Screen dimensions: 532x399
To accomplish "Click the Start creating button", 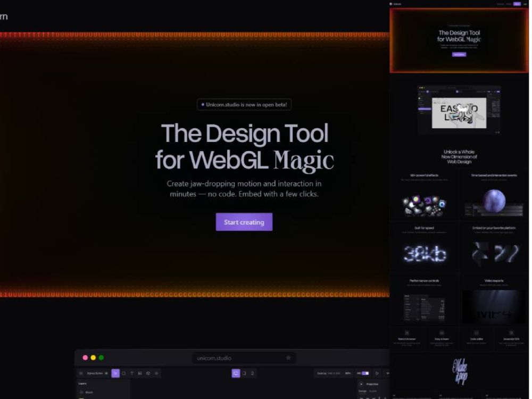I will point(244,222).
